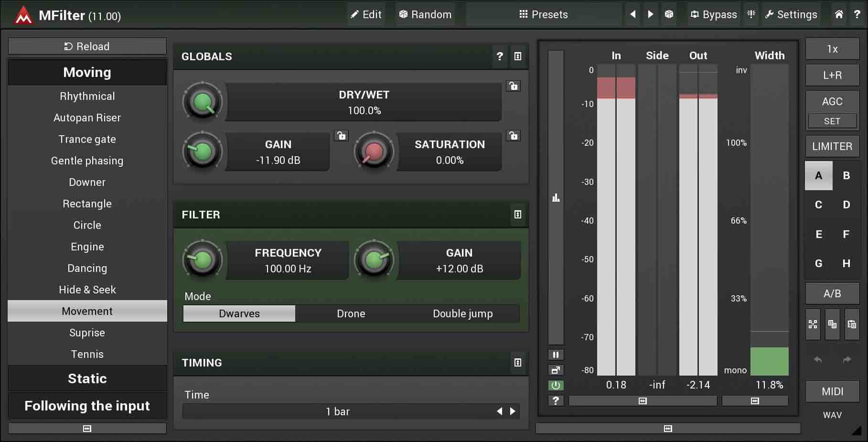Open the GLOBALS help question mark

tap(500, 56)
